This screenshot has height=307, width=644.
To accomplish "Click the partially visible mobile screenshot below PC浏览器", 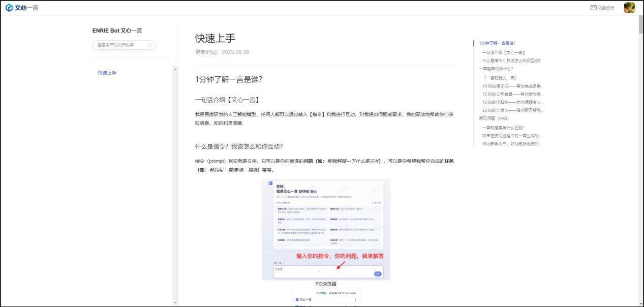I will [326, 298].
